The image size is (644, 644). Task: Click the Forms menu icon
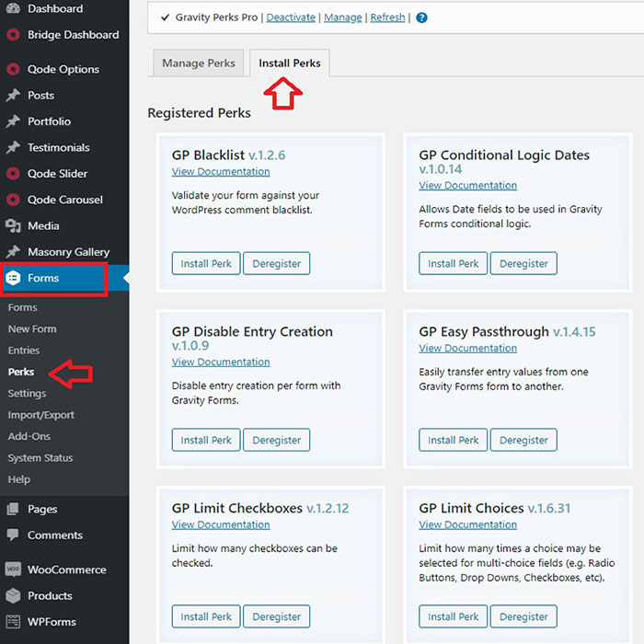[x=14, y=278]
